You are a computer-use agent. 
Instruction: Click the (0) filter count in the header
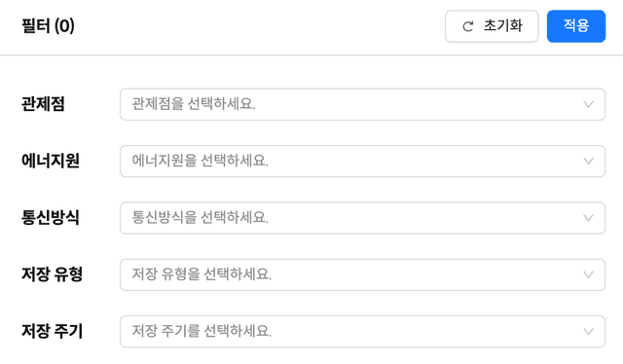click(64, 26)
